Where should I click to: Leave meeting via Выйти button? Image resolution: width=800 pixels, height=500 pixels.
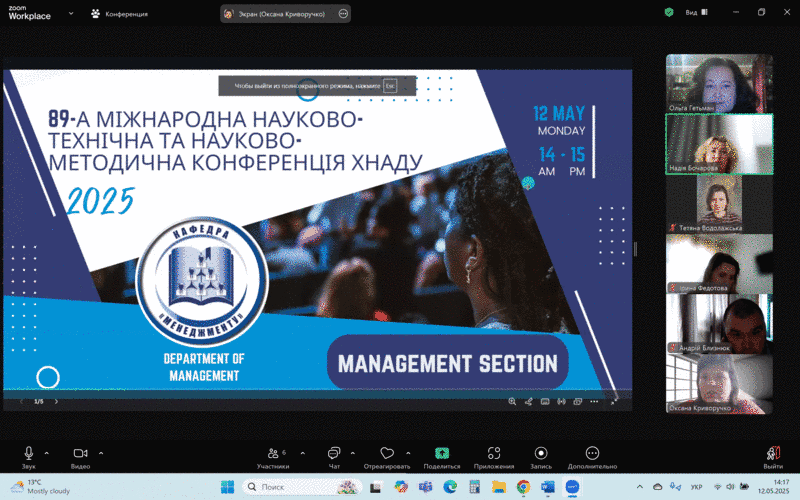tap(773, 457)
